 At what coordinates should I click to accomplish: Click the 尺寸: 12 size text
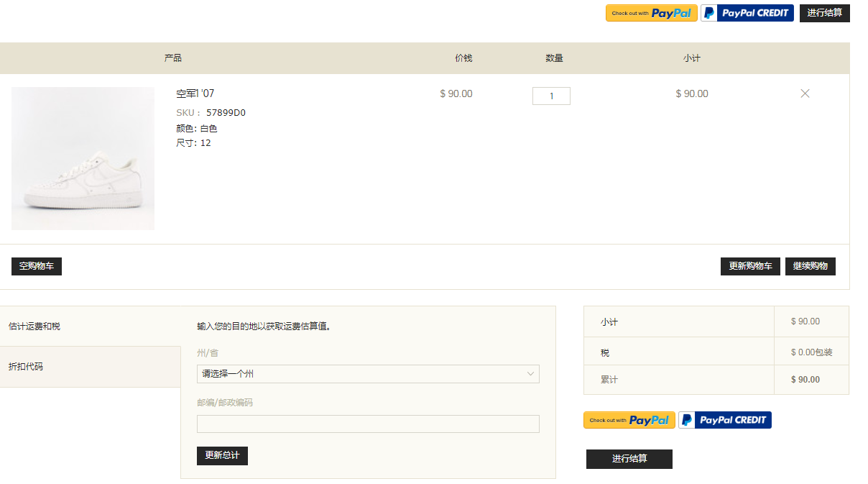(x=193, y=143)
